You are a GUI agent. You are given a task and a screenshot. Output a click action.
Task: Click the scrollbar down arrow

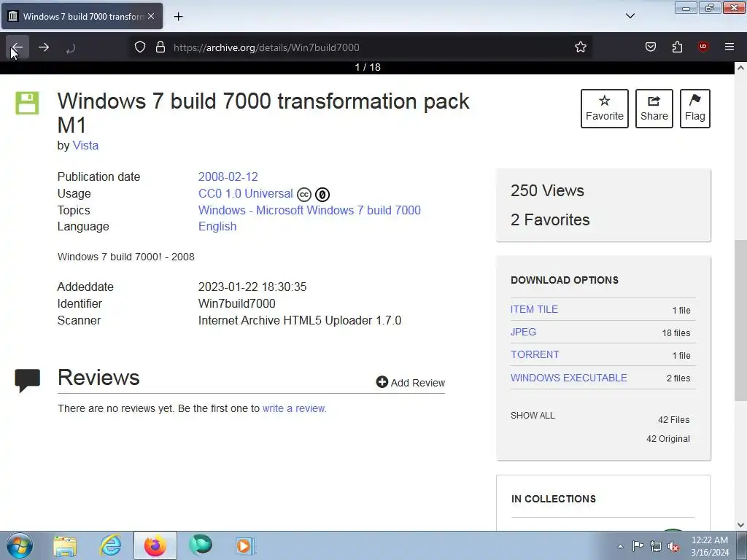(740, 525)
